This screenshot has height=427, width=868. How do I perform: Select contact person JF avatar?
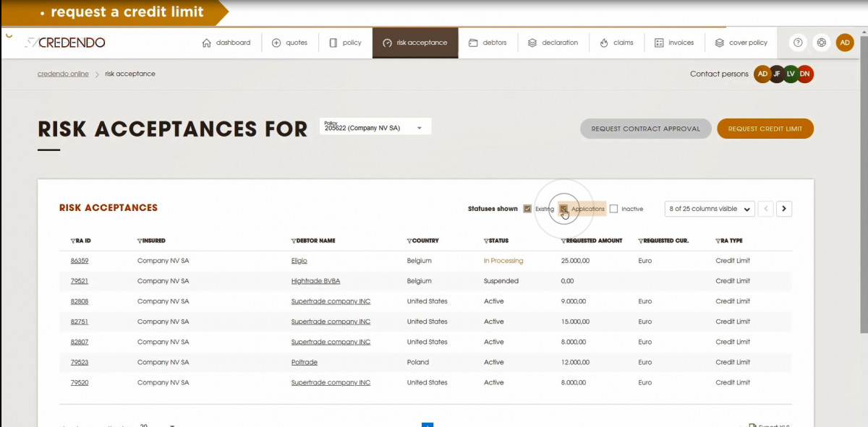[777, 74]
